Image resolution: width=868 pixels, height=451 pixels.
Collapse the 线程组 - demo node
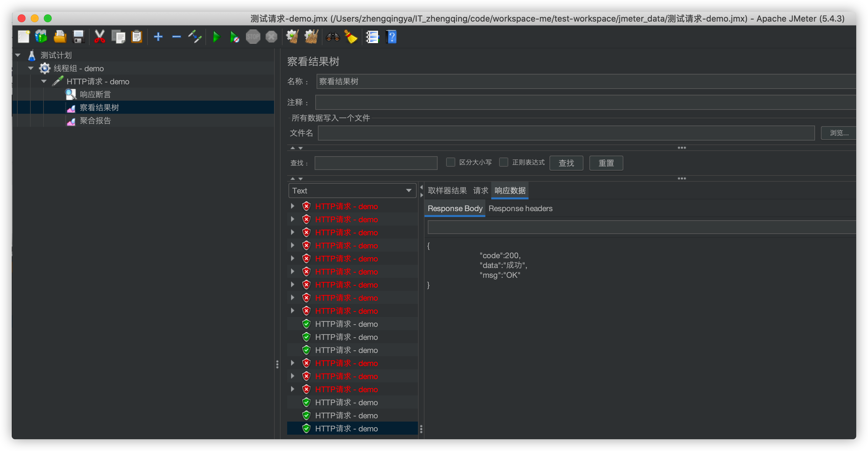[31, 68]
